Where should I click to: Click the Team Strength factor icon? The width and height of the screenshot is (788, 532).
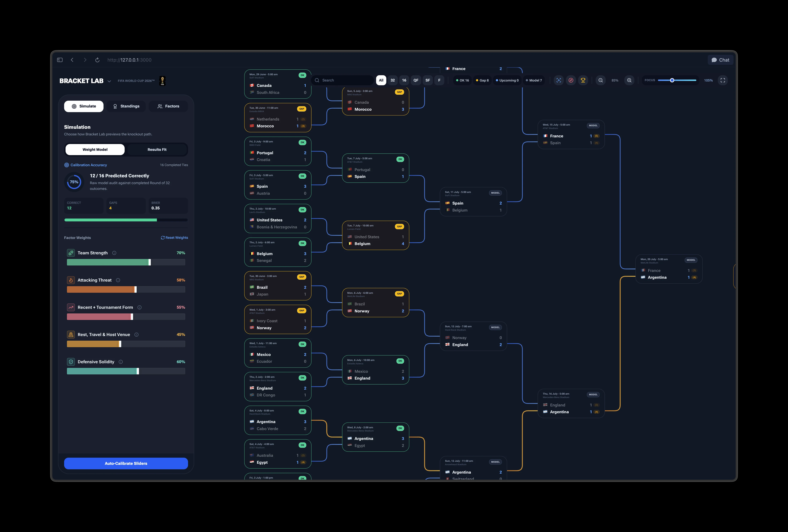click(x=71, y=253)
